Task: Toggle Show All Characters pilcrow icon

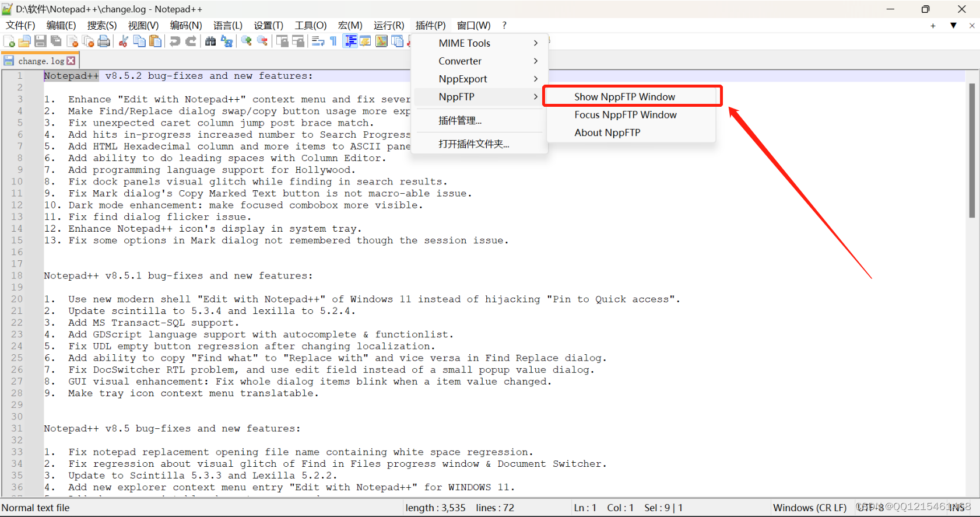Action: click(333, 41)
